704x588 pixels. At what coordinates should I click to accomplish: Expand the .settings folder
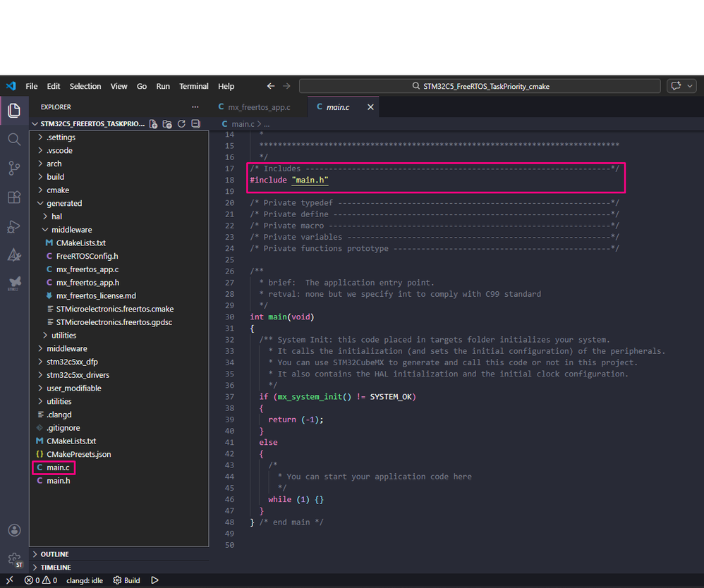click(x=119, y=137)
